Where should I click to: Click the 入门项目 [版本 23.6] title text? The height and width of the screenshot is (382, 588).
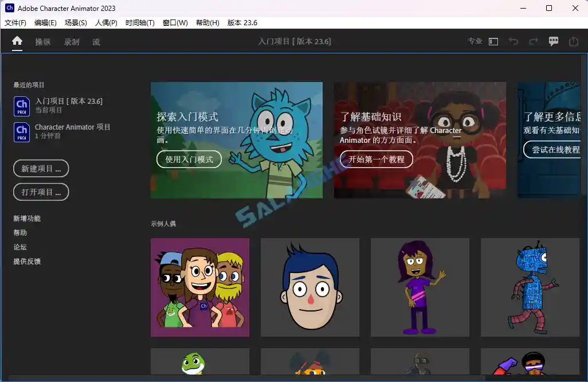pos(295,41)
